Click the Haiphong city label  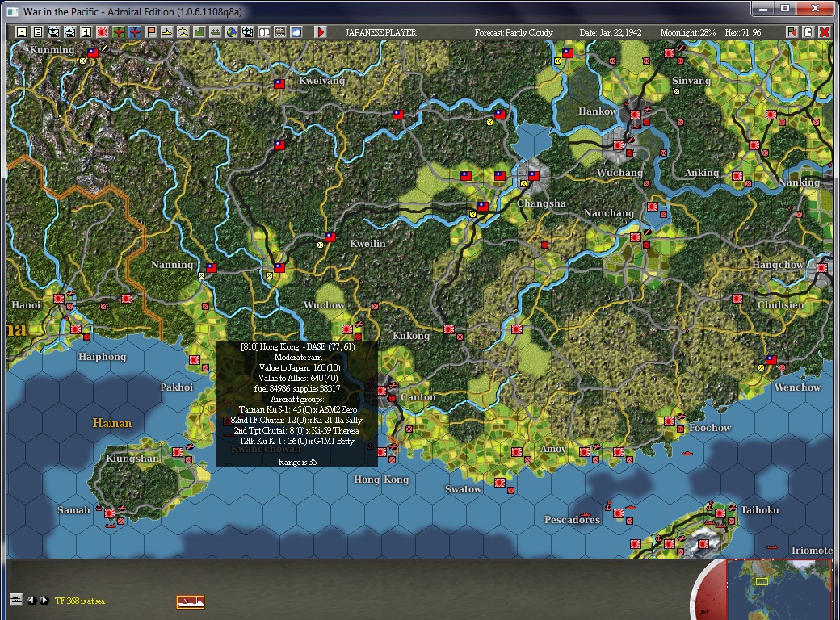coord(103,357)
